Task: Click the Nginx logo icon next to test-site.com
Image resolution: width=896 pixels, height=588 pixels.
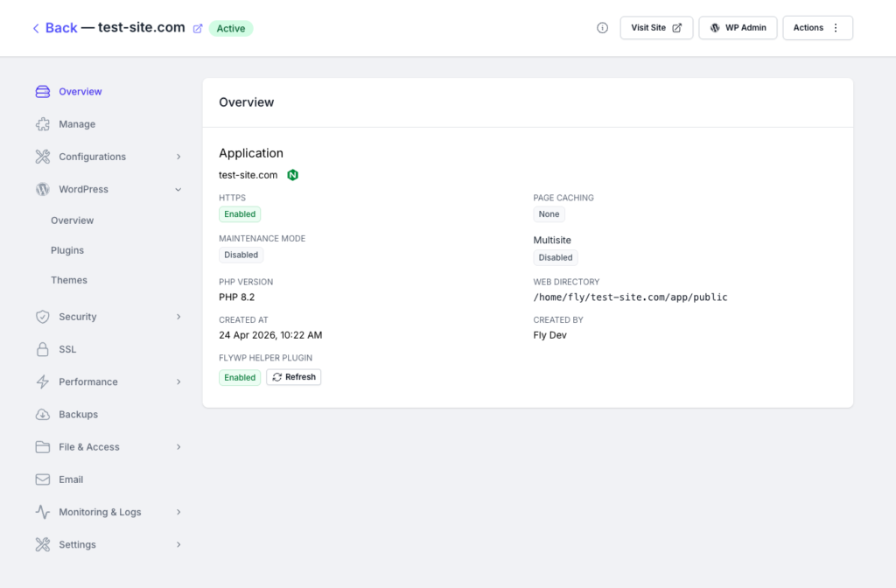Action: [x=293, y=175]
